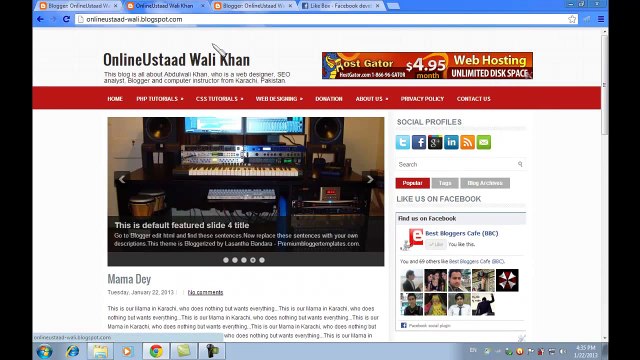Image resolution: width=640 pixels, height=360 pixels.
Task: Select the fifth slider pagination dot
Action: pos(262,260)
